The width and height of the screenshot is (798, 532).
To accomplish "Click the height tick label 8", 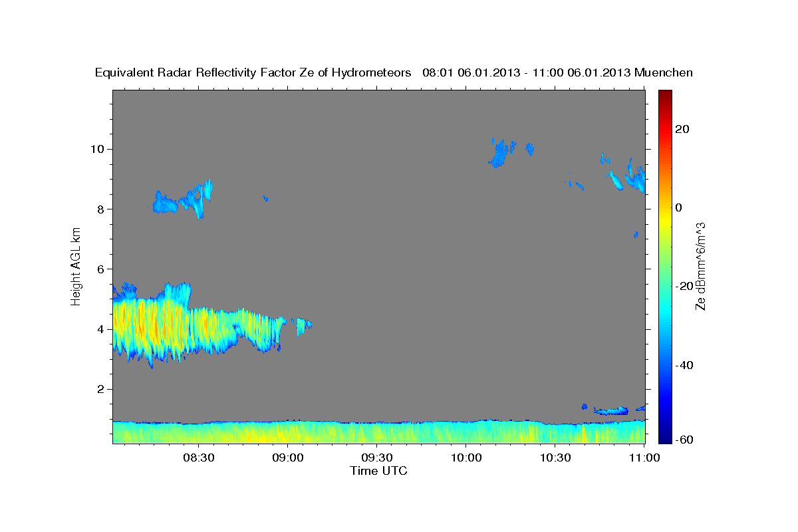I will click(102, 209).
